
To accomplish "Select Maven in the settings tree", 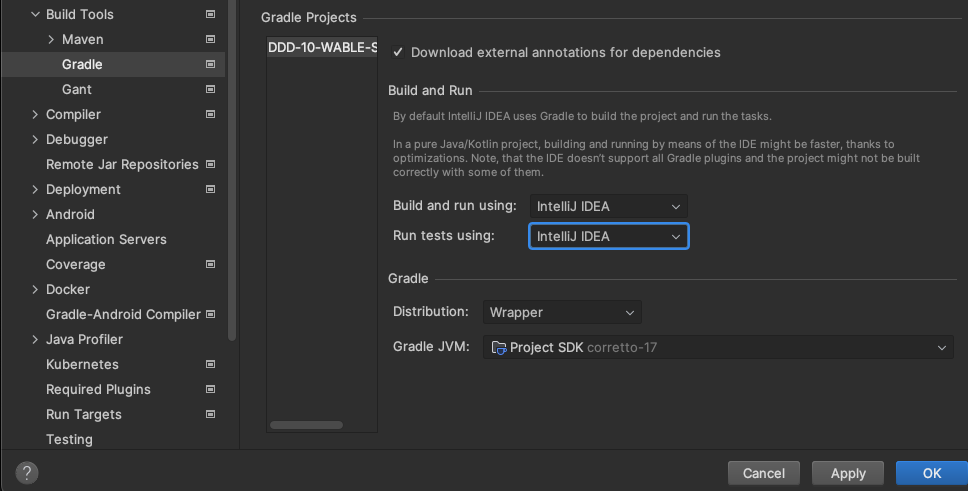I will tap(83, 39).
